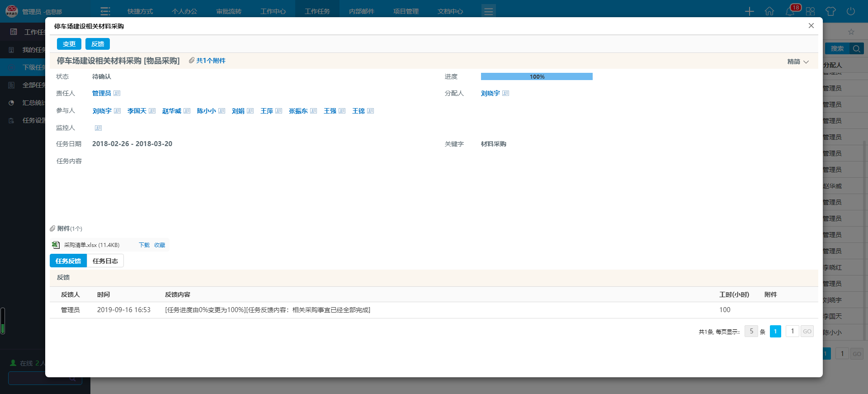Click the power logout icon
Screen dimensions: 868x394
click(851, 11)
